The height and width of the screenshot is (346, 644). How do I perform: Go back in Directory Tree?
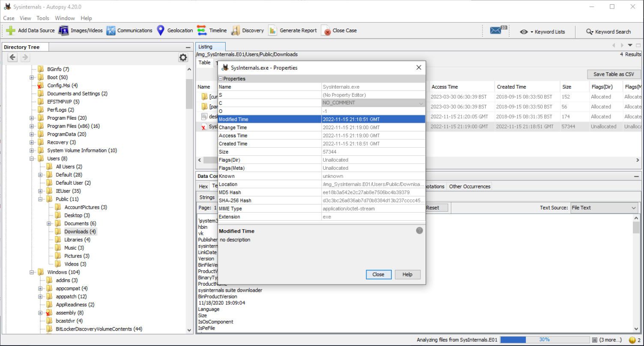click(x=13, y=57)
